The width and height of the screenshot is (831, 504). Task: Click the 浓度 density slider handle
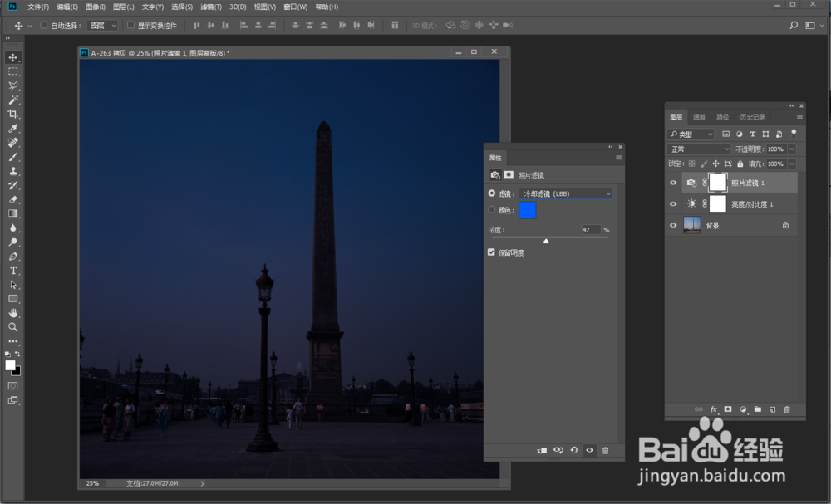[x=546, y=241]
